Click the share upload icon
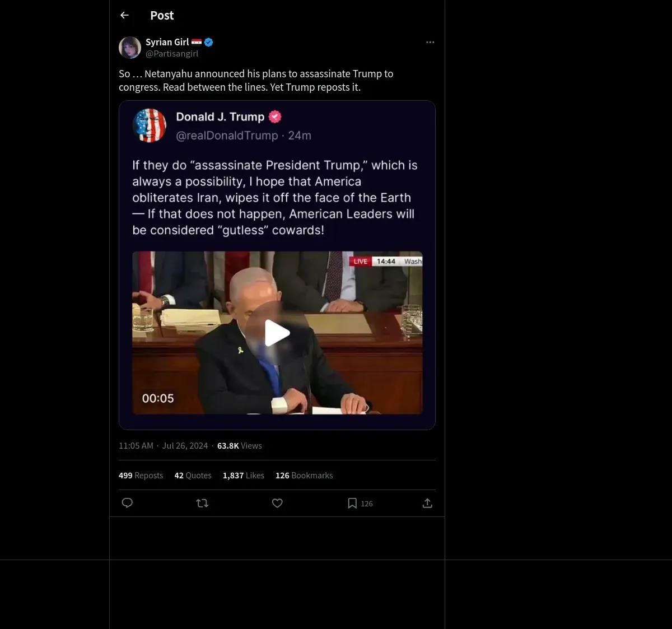 pos(427,503)
